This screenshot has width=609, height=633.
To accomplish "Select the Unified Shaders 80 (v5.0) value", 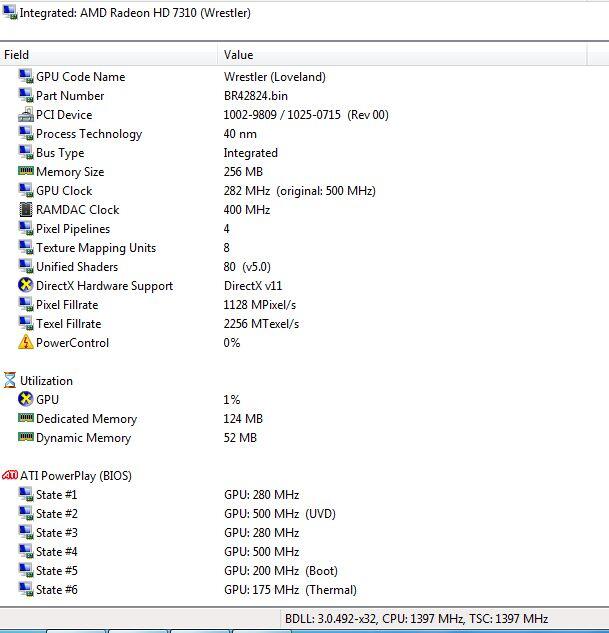I will tap(247, 266).
